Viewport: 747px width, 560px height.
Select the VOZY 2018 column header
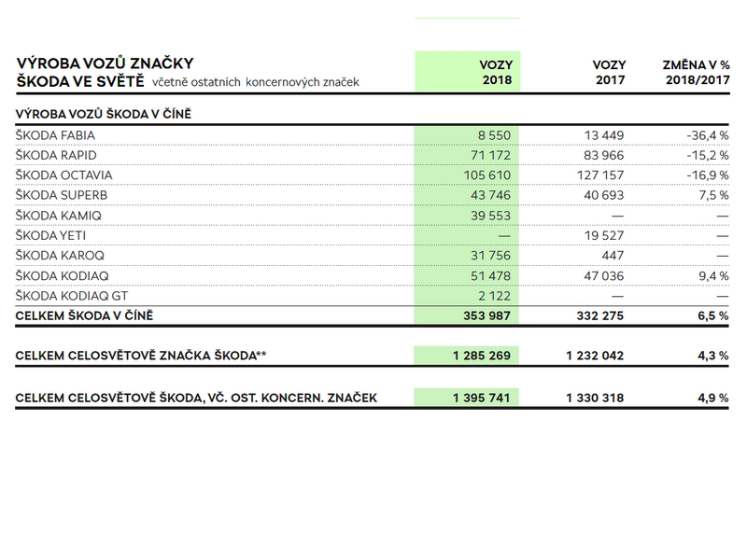click(x=498, y=73)
